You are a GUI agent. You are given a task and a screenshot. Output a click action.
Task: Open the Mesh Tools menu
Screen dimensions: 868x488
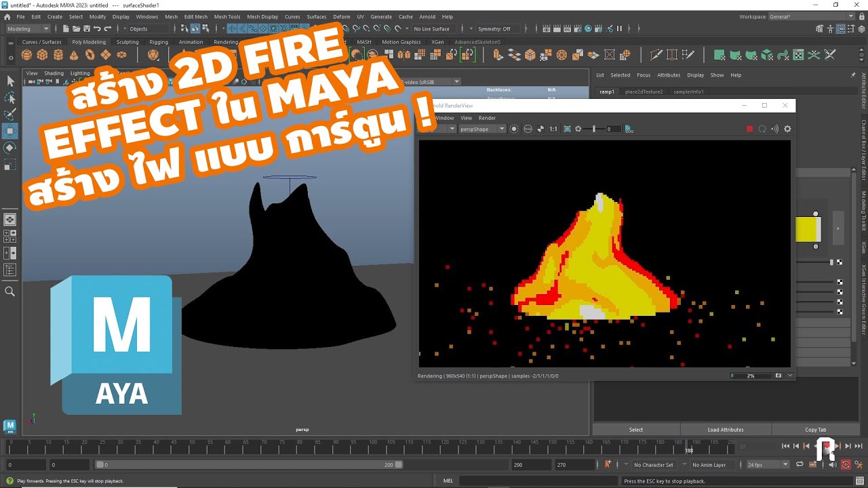click(x=227, y=16)
